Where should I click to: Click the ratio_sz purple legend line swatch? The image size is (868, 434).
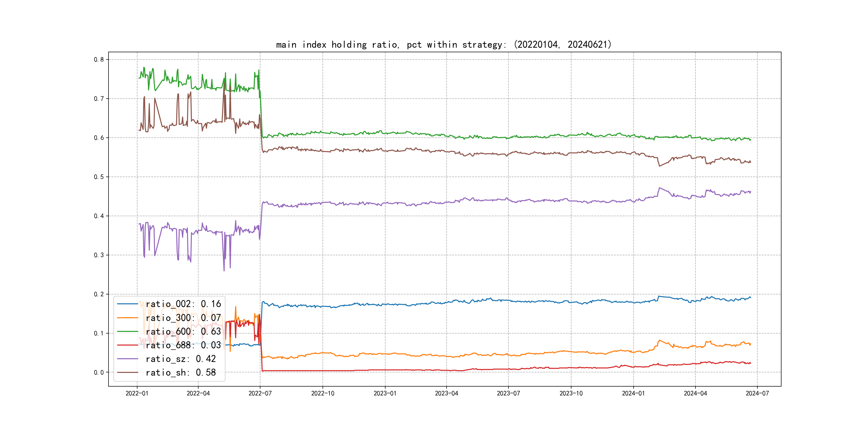[127, 359]
